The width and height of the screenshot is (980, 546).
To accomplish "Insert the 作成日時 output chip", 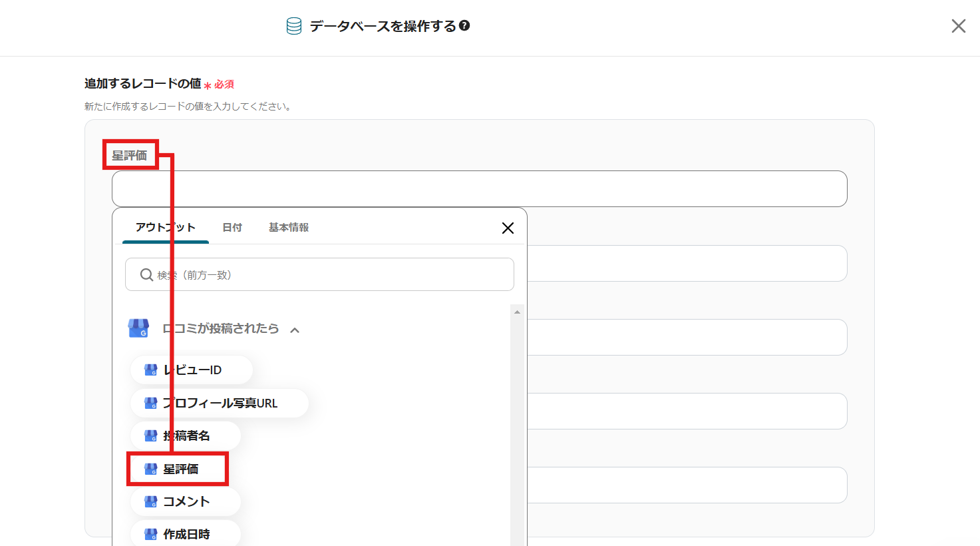I will [186, 534].
